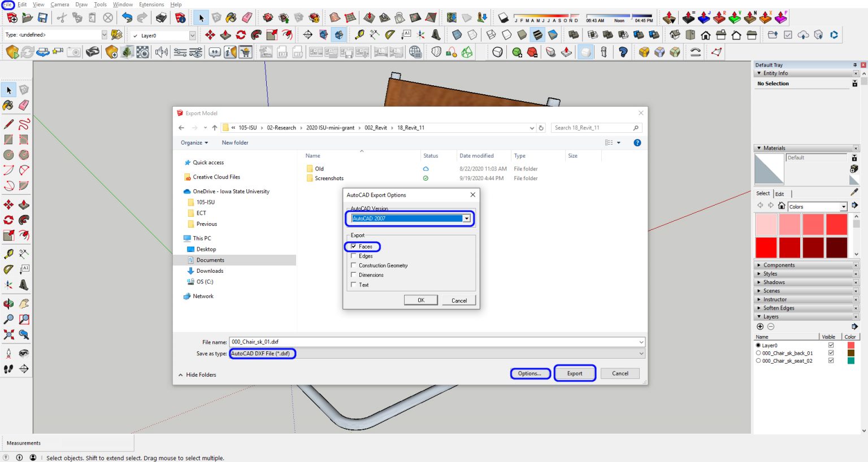Select the Move tool in left toolbar
The image size is (868, 462).
point(8,204)
